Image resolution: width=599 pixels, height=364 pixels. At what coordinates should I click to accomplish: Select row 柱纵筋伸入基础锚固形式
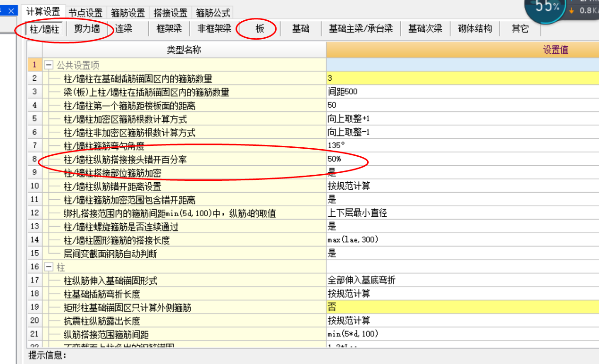coord(110,281)
